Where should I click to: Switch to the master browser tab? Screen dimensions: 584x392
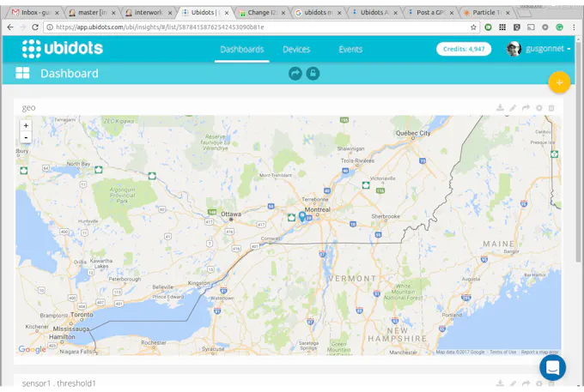click(x=92, y=13)
